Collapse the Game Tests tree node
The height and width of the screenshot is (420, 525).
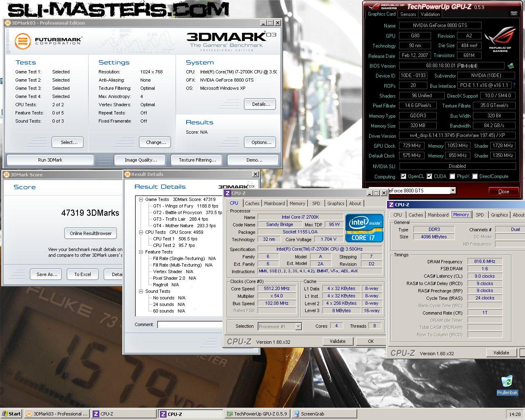click(x=141, y=199)
